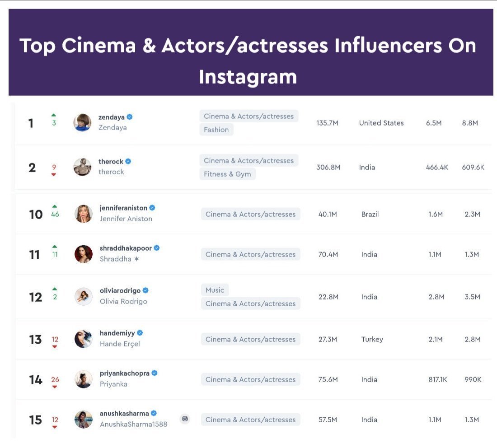Open Jennifer Aniston's profile photo
This screenshot has height=448, width=497.
click(83, 214)
